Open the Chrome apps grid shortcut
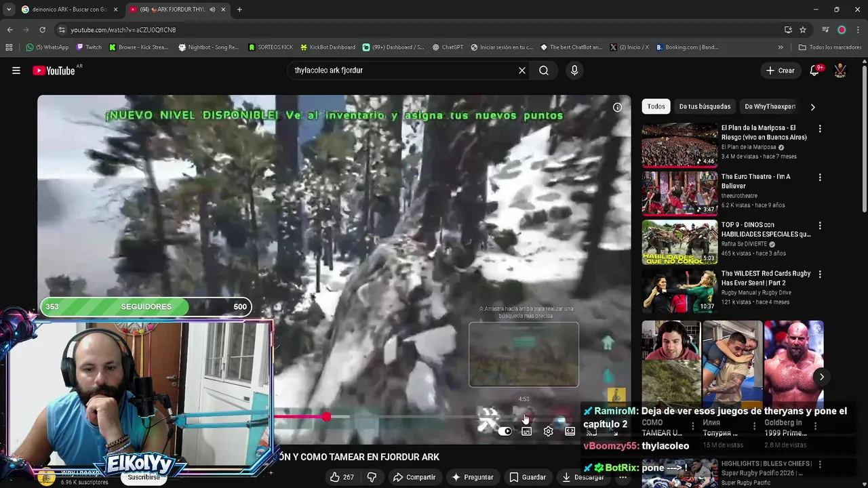The height and width of the screenshot is (488, 868). [9, 47]
